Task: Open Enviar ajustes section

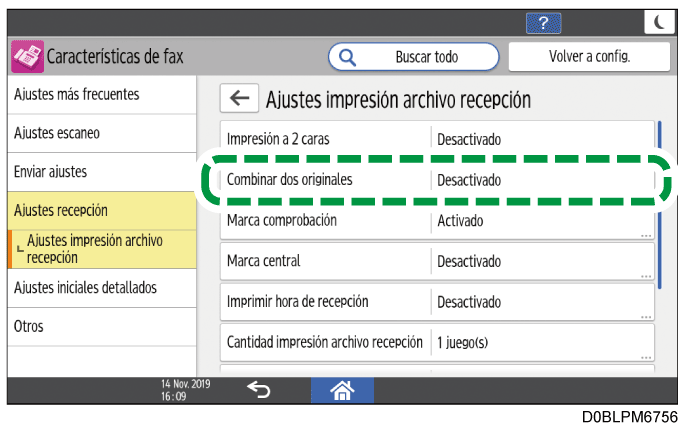Action: [x=102, y=172]
